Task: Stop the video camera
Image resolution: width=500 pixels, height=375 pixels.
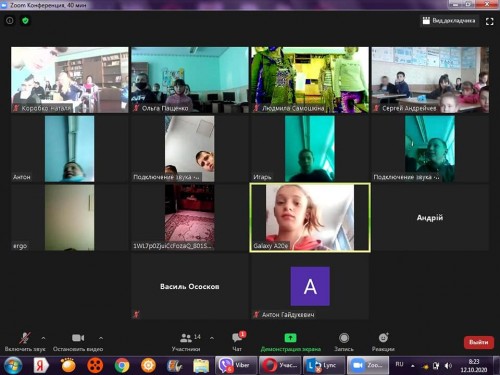Action: (78, 342)
